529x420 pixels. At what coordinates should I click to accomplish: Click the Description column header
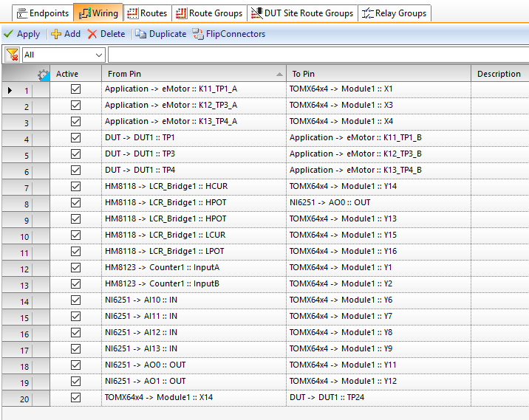tap(500, 74)
